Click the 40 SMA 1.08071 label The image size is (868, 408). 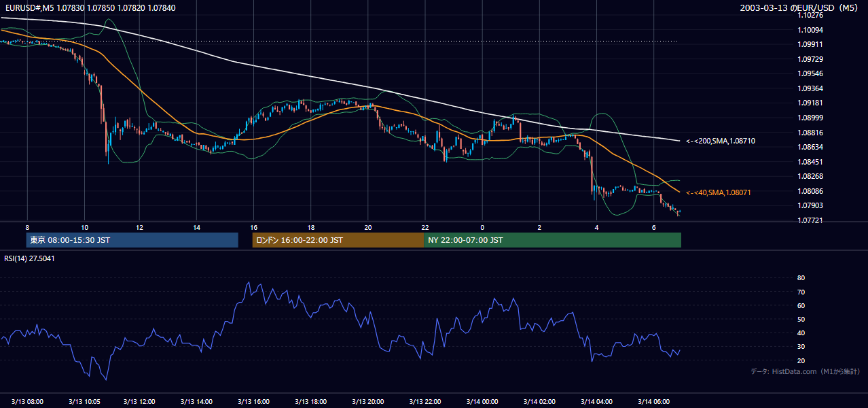(x=718, y=193)
